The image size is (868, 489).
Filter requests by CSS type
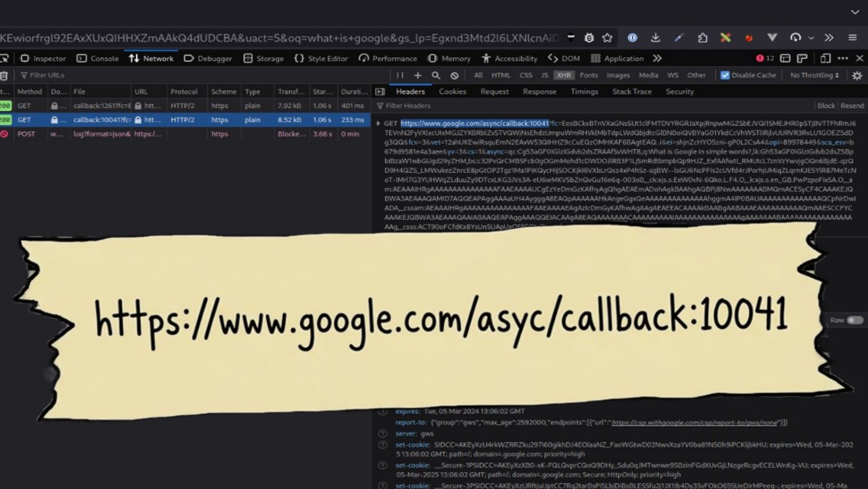(x=526, y=75)
